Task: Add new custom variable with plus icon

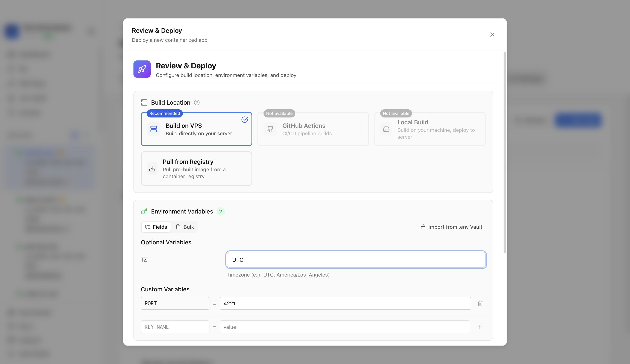Action: pos(480,327)
